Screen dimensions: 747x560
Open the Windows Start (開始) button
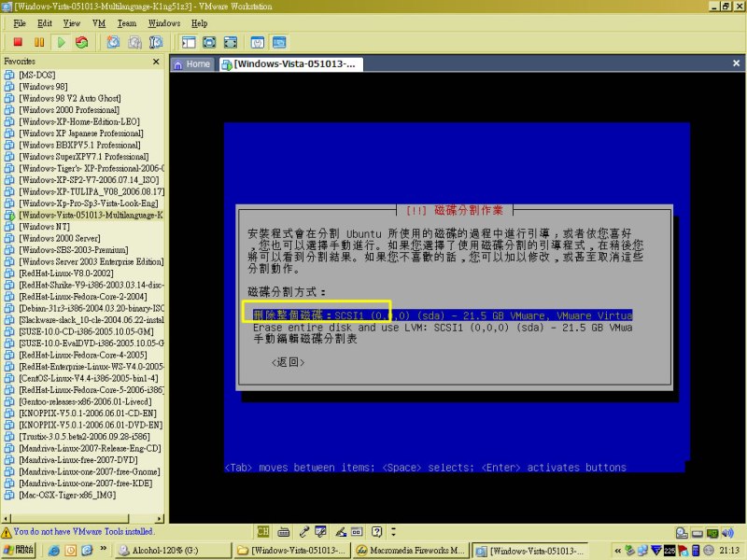click(x=18, y=550)
